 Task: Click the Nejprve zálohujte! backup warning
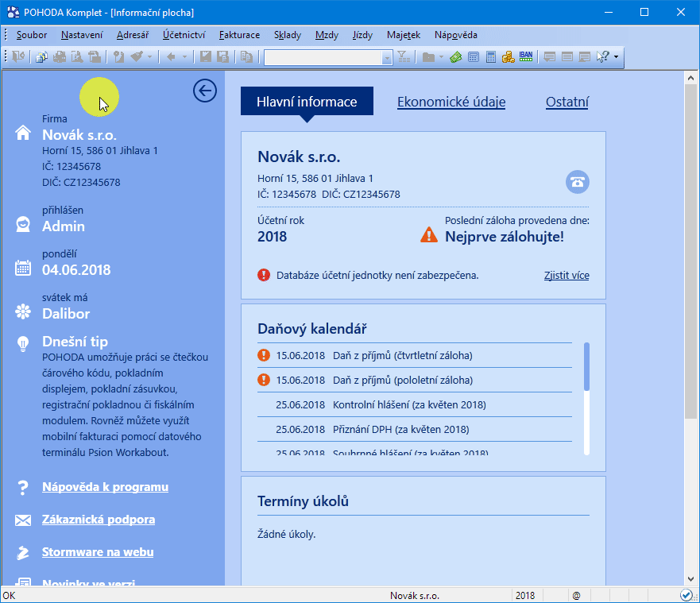(505, 236)
